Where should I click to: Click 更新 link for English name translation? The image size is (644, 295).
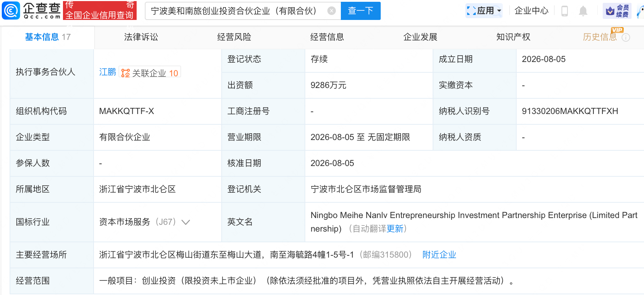click(x=395, y=229)
